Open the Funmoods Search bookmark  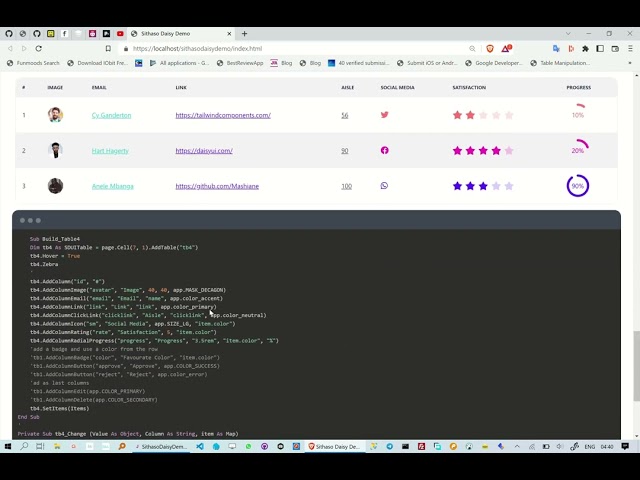pos(33,63)
